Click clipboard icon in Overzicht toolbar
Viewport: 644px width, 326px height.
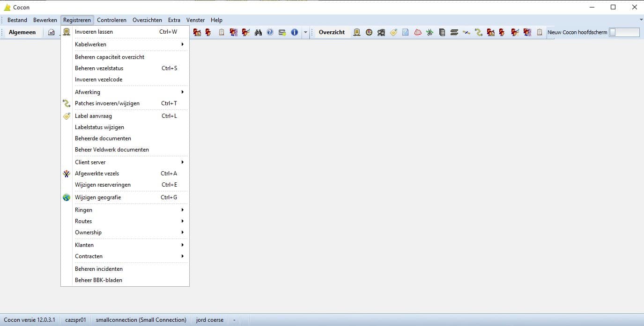[x=540, y=32]
